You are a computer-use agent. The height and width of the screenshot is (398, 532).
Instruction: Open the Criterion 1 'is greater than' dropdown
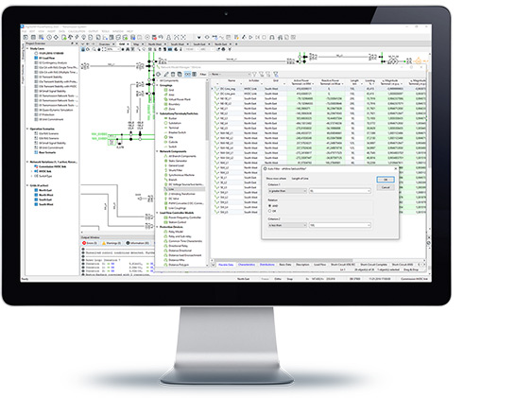pos(287,191)
